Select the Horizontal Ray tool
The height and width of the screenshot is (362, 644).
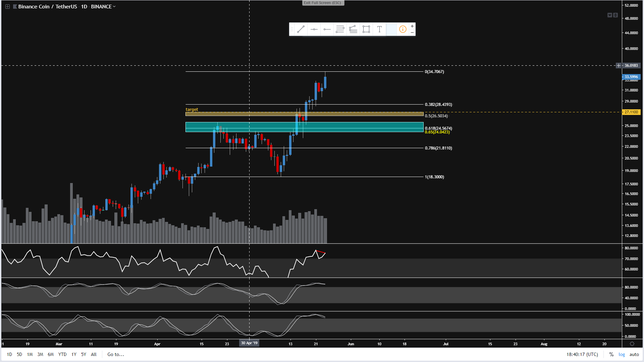pos(327,29)
